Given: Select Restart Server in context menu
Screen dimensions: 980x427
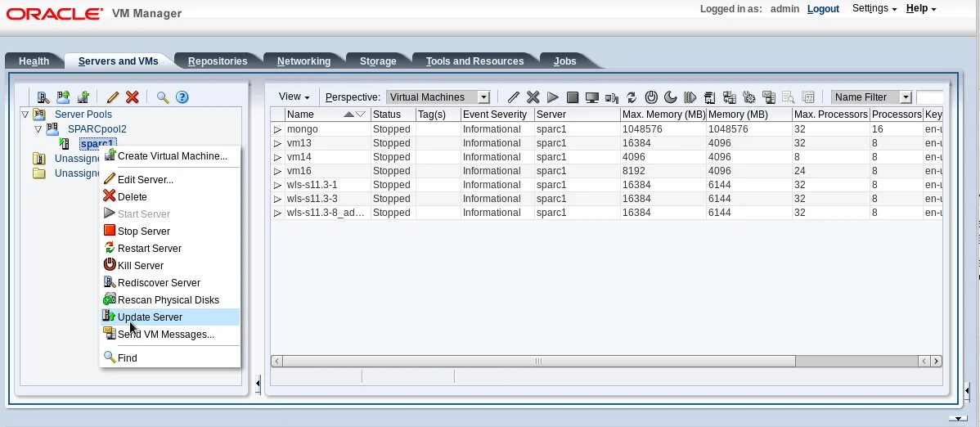Looking at the screenshot, I should pos(170,248).
